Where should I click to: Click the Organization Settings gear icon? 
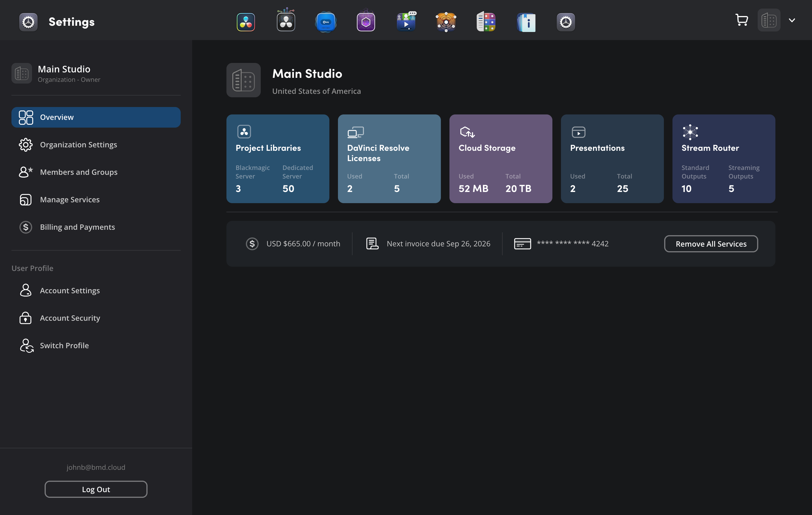click(26, 145)
